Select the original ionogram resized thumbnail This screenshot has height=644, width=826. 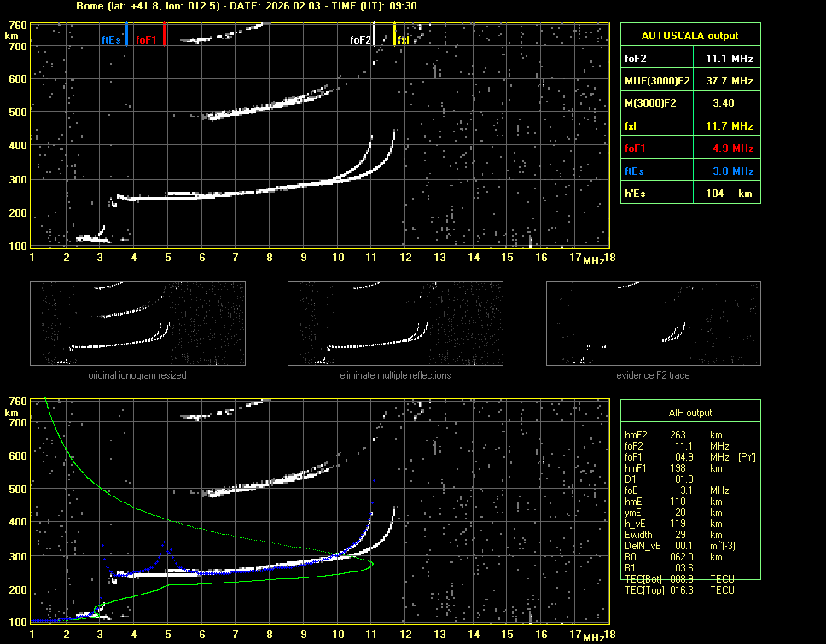137,324
